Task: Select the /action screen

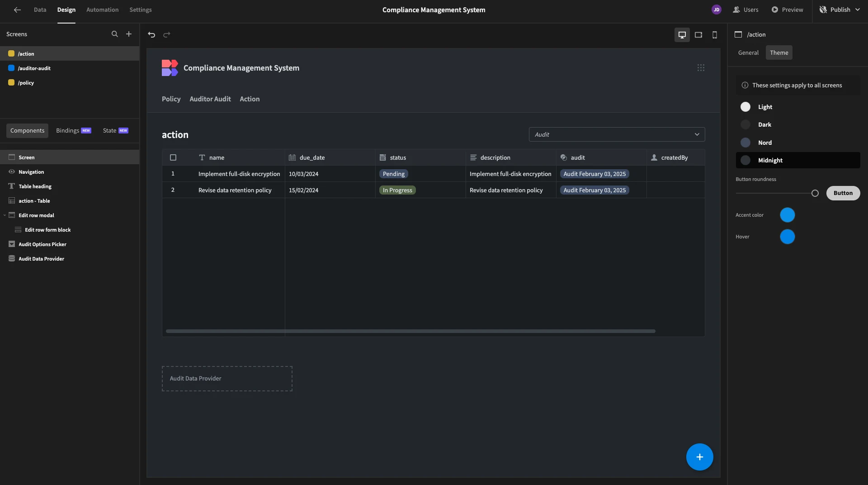Action: 70,53
